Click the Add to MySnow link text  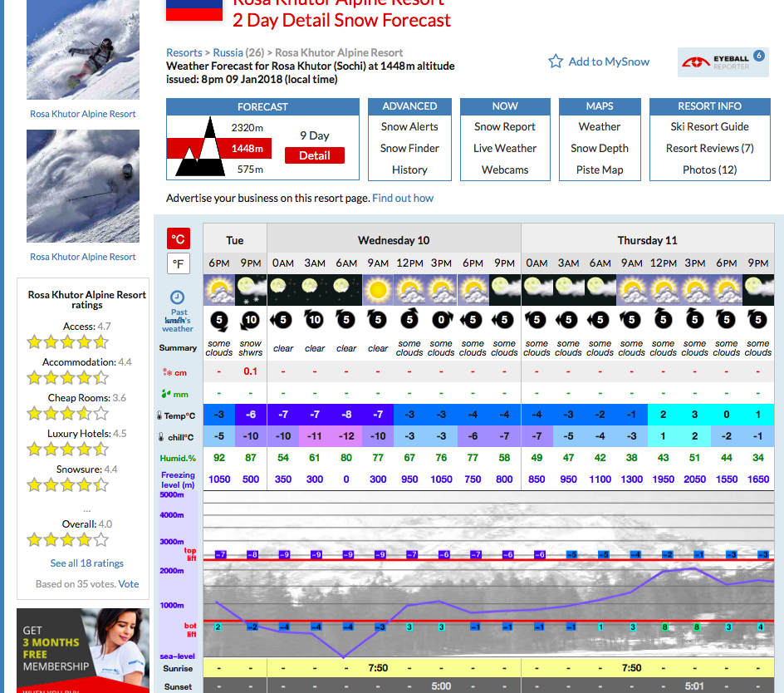609,61
